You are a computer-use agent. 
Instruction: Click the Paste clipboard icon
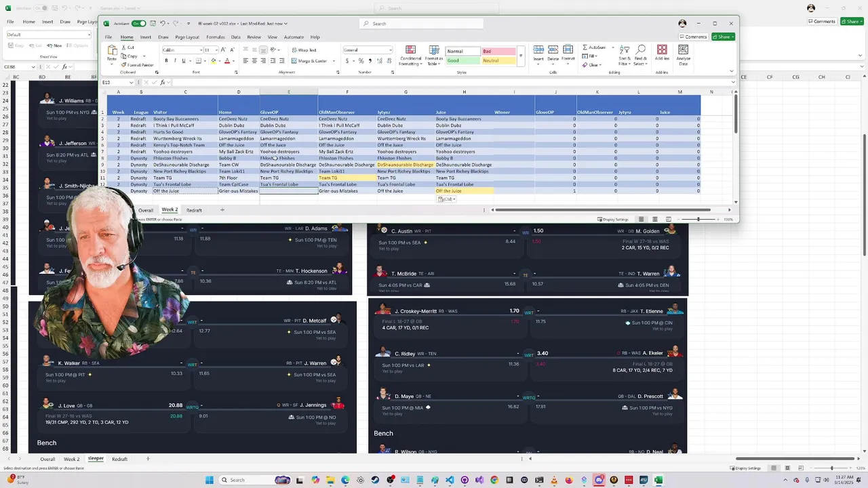coord(111,52)
